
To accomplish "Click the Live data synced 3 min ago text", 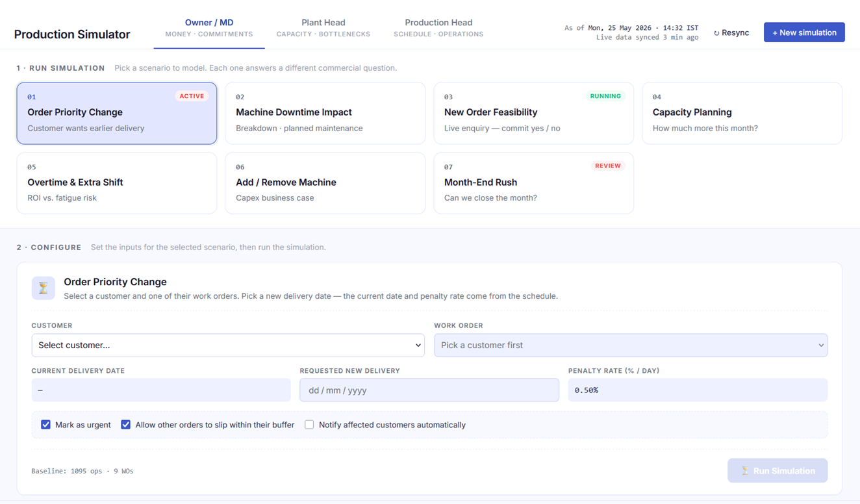I will click(x=647, y=38).
